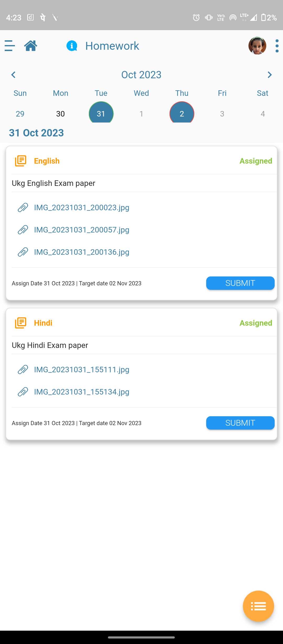The height and width of the screenshot is (644, 283).
Task: Click the English homework subject icon
Action: pos(21,161)
